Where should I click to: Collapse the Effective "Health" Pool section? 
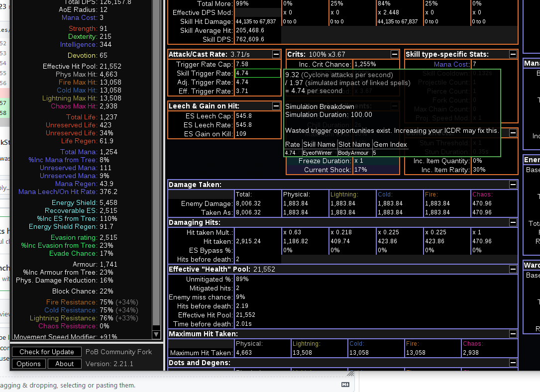pos(513,269)
